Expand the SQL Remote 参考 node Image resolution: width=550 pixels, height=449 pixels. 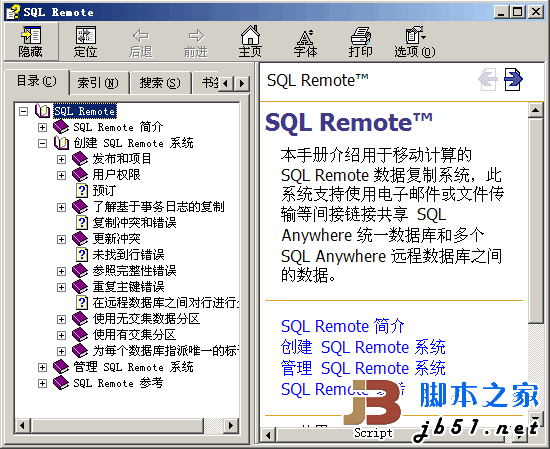[42, 383]
